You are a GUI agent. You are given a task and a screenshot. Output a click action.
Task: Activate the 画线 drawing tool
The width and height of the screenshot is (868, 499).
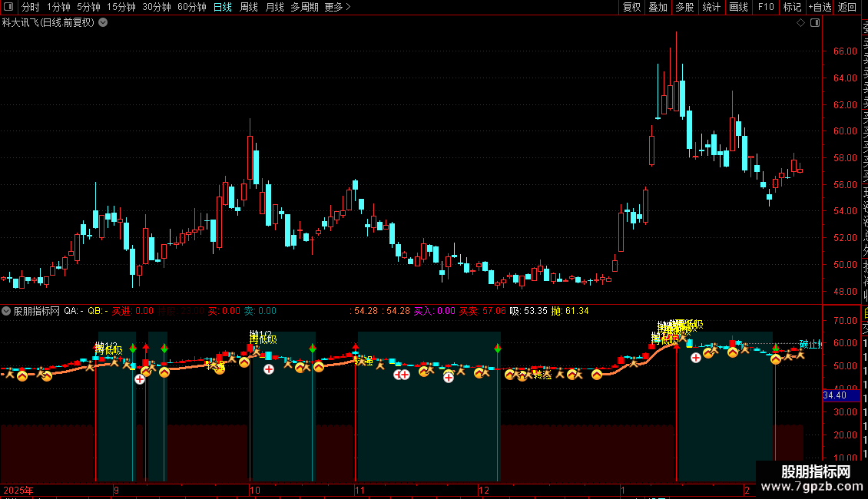738,7
